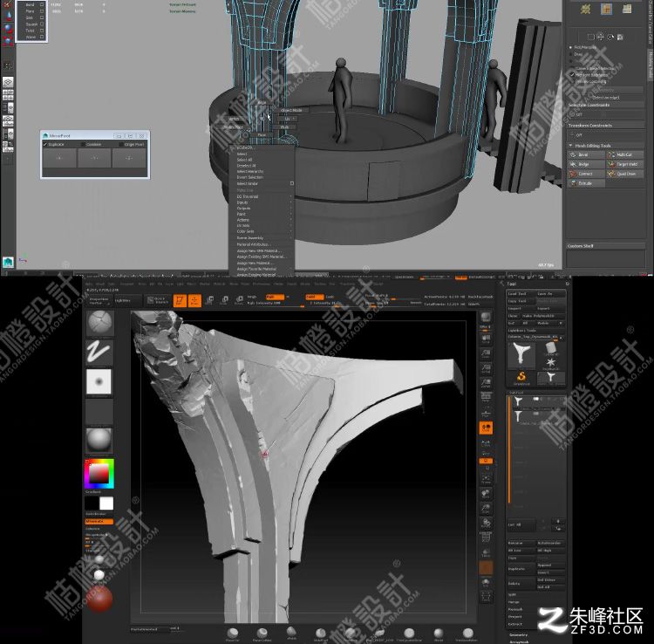Viewport: 654px width, 644px height.
Task: Open the Selection Constraints Off dropdown
Action: (x=606, y=114)
